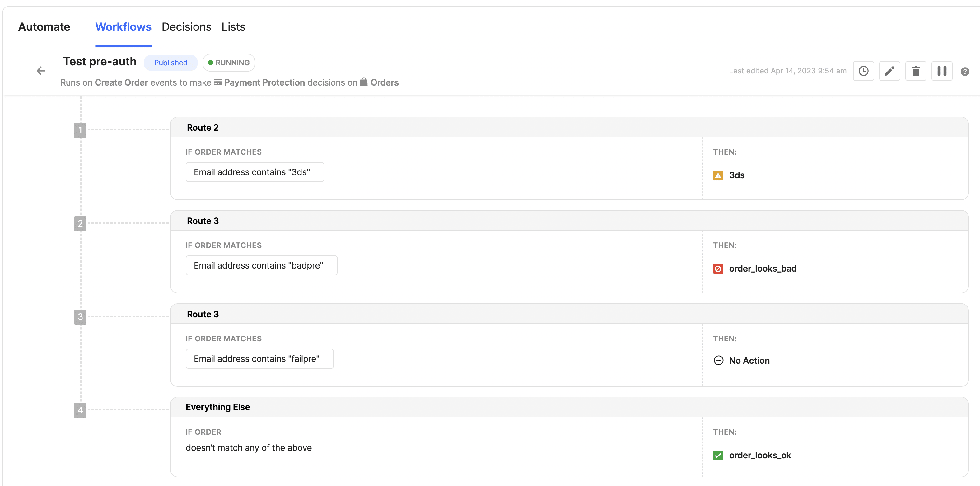This screenshot has height=486, width=980.
Task: Pause the running workflow
Action: (941, 71)
